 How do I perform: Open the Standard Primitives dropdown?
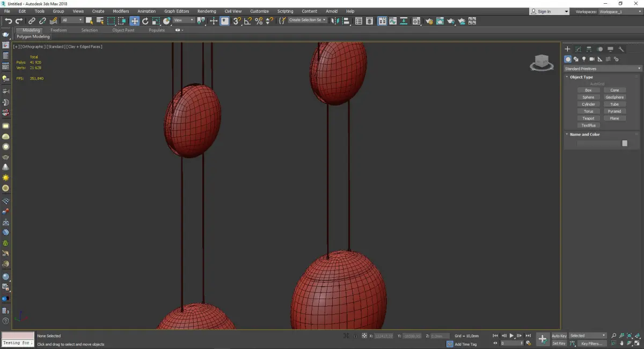602,69
